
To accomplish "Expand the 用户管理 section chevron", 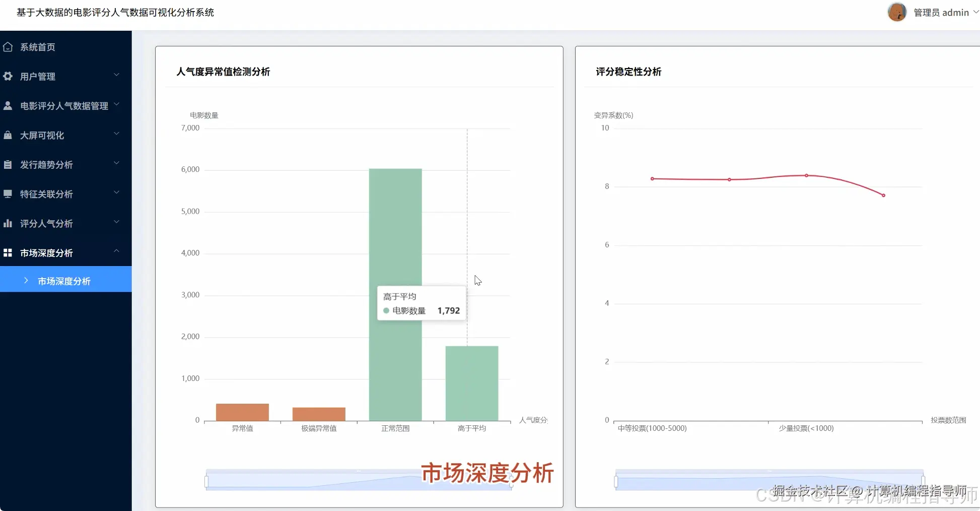I will click(116, 76).
